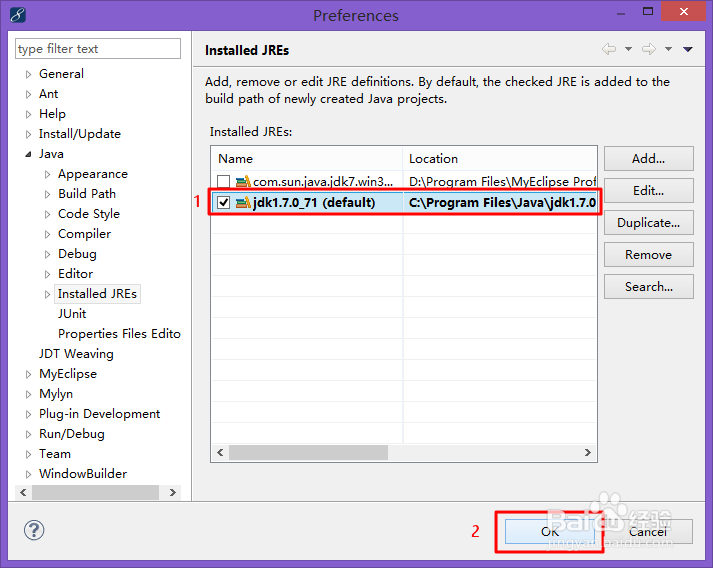Expand the WindowBuilder tree node
The image size is (713, 568).
[x=28, y=474]
